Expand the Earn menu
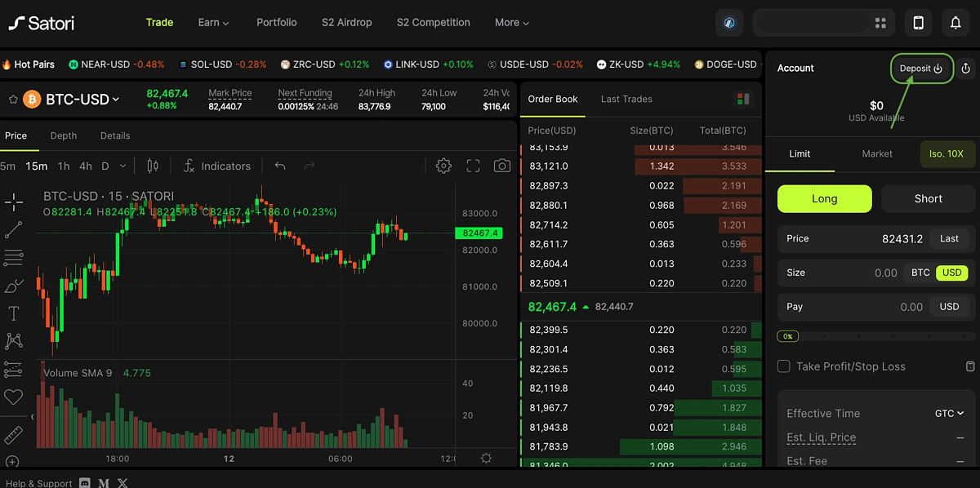Viewport: 980px width, 488px height. [213, 23]
